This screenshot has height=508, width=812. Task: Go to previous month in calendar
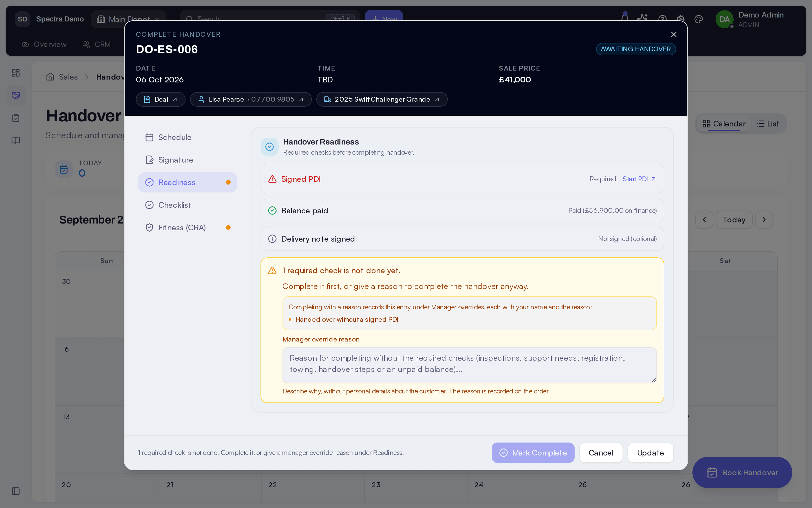pos(704,219)
